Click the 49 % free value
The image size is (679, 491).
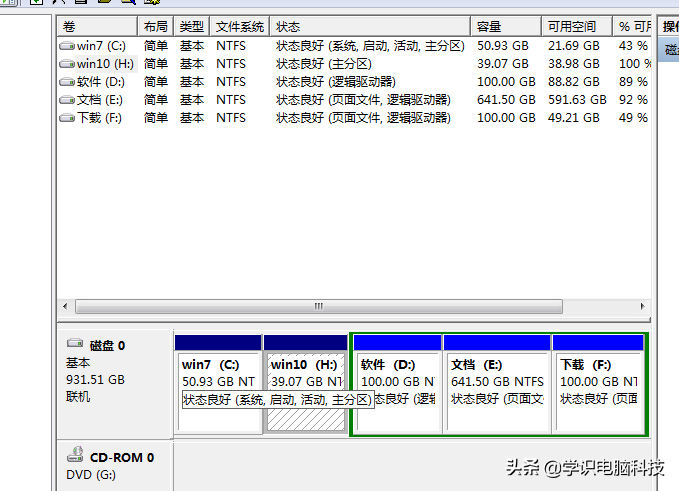633,118
